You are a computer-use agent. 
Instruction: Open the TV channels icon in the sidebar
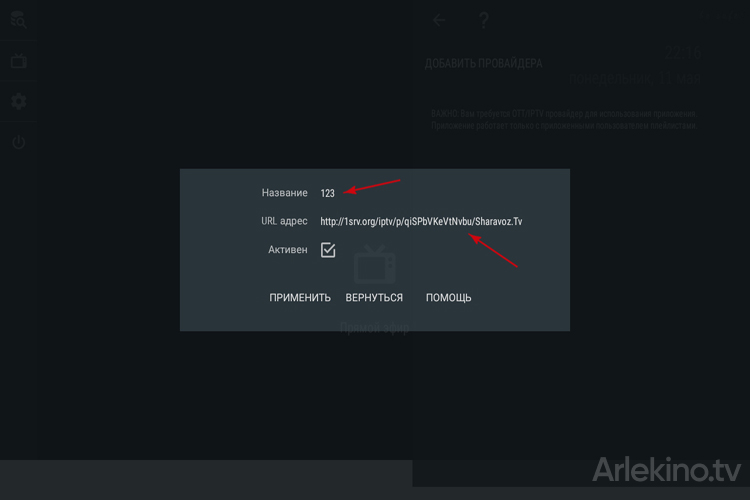pos(19,61)
